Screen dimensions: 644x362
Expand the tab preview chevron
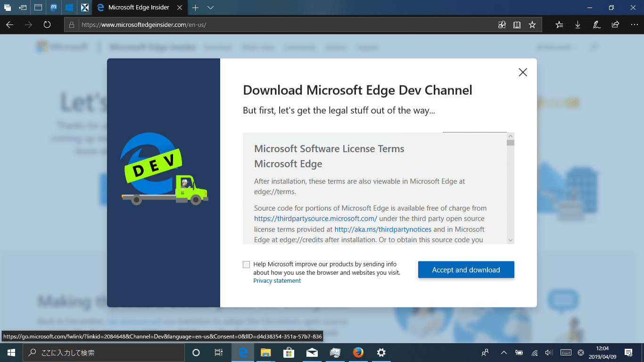(x=211, y=8)
